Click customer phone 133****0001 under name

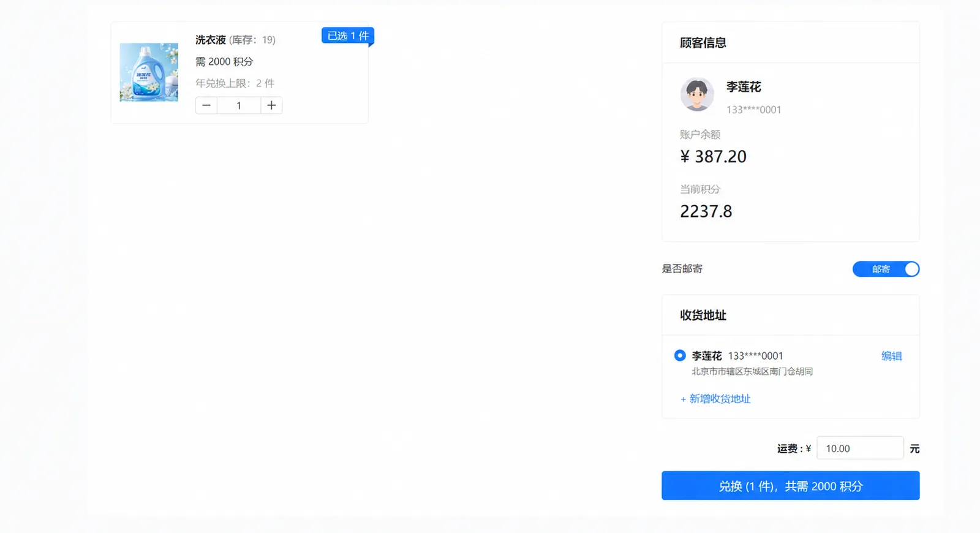[754, 110]
